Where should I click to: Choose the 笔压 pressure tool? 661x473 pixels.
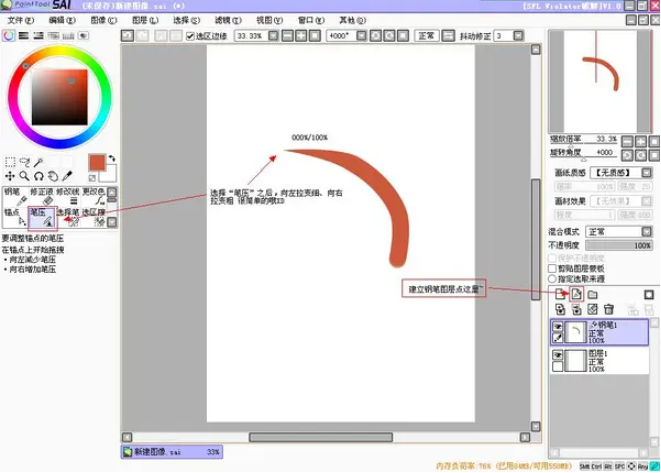point(42,217)
